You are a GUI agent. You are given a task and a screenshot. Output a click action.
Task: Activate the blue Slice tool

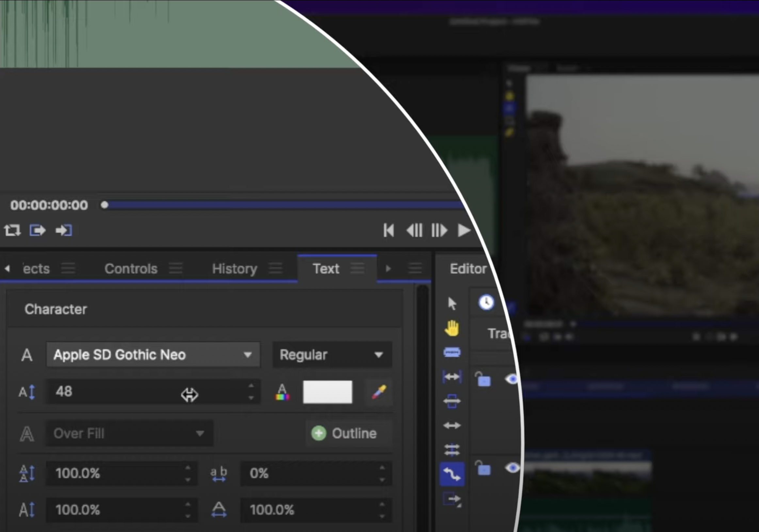coord(452,352)
